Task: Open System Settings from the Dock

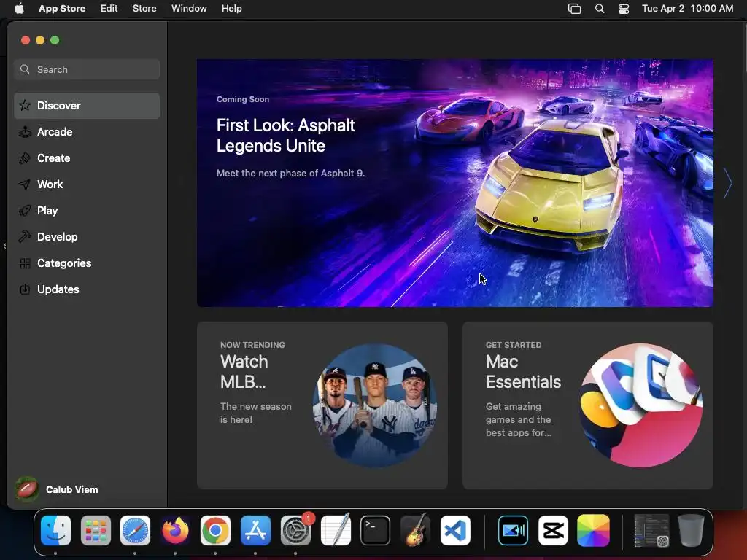Action: (x=295, y=531)
